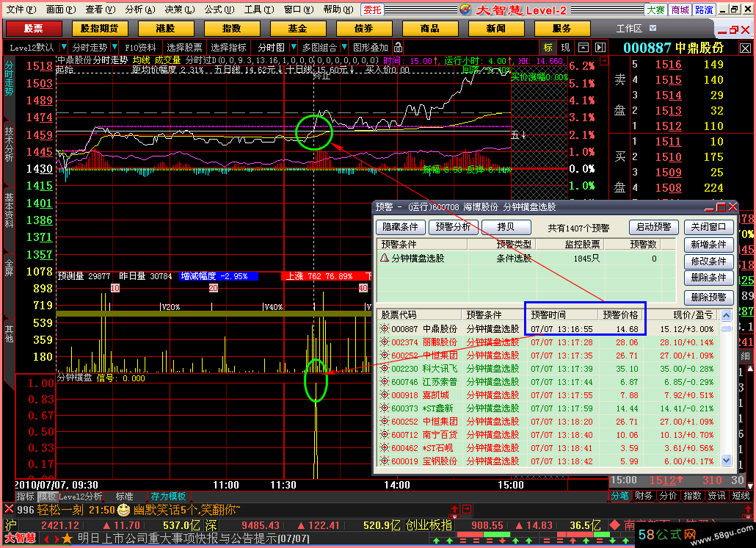Select the 技术分析 vertical side tab
756x548 pixels.
click(9, 144)
